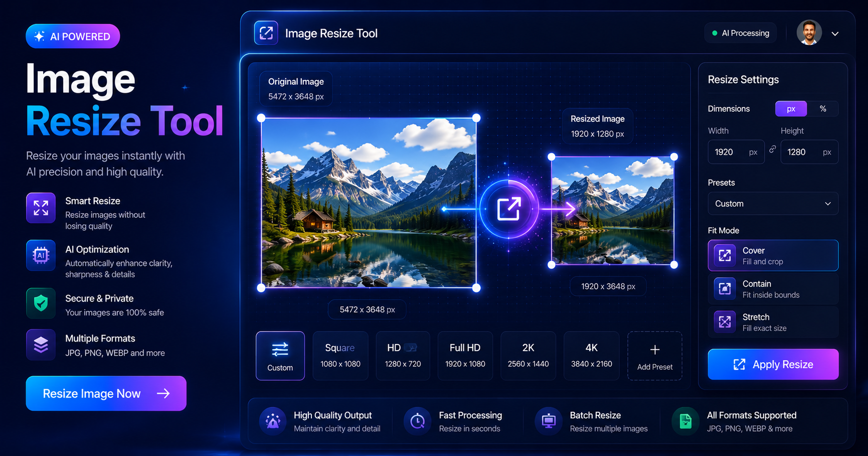868x456 pixels.
Task: Click the sparkle icon in AI POWERED badge
Action: [39, 36]
